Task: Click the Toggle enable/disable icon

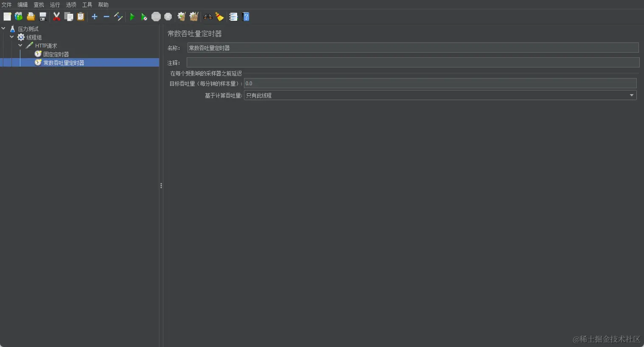Action: tap(118, 17)
